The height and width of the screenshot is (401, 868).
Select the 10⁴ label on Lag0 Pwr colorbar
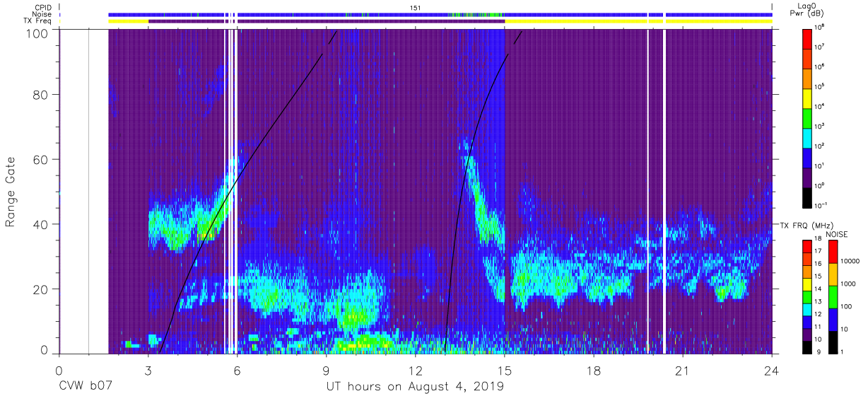coord(820,106)
